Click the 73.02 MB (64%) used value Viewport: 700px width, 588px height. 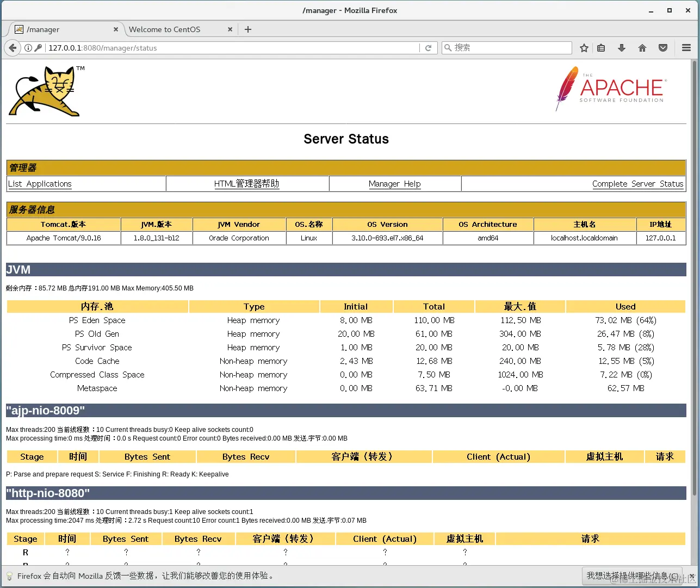[x=625, y=320]
